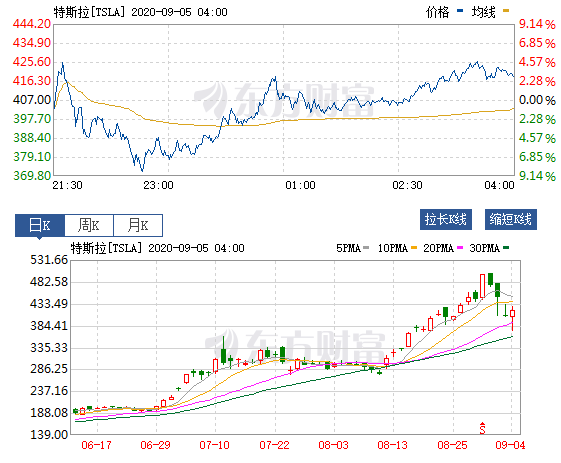Click the 02:30 time axis label
Screen dimensions: 561x463
coord(407,185)
